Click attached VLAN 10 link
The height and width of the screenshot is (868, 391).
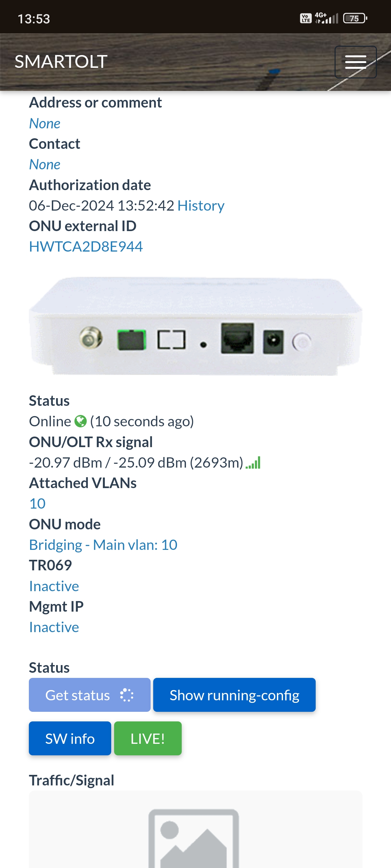pos(37,504)
